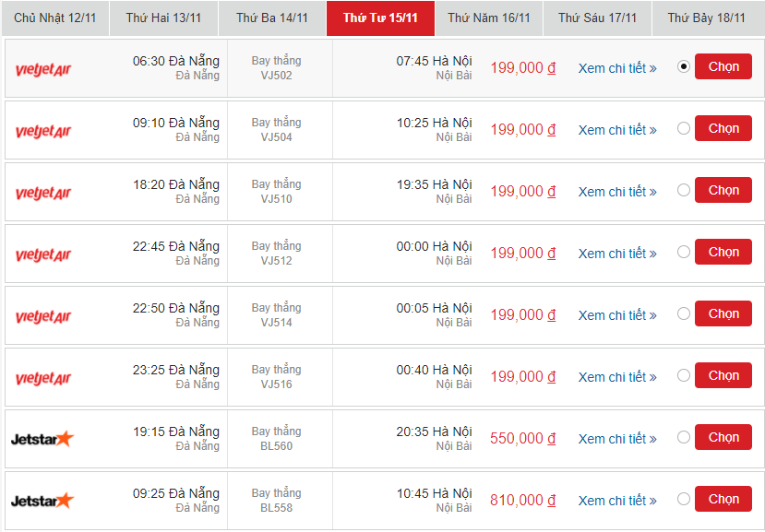The image size is (765, 532).
Task: Click the Jetstar logo for flight BL558
Action: coord(42,501)
